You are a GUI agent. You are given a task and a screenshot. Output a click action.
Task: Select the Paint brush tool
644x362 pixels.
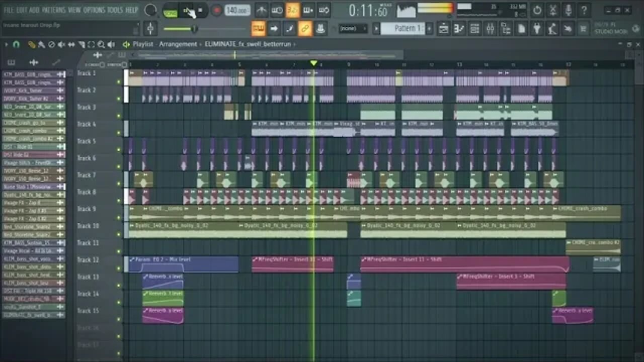[41, 45]
